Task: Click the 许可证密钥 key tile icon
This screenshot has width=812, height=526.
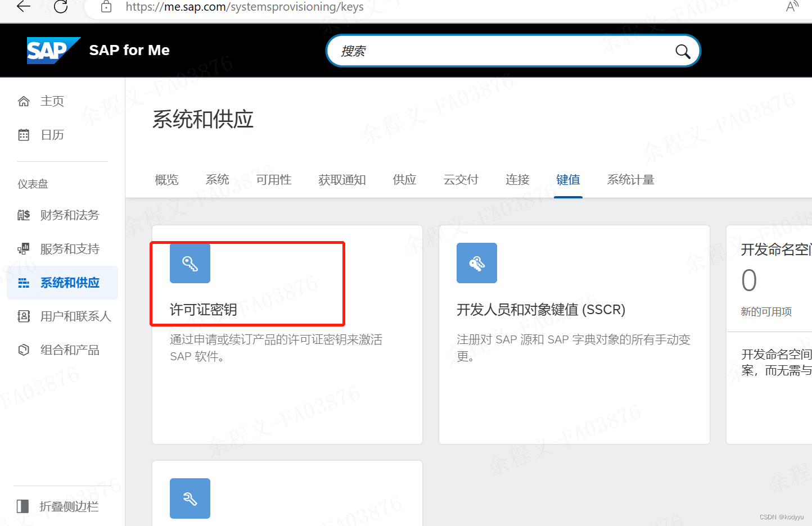Action: click(x=190, y=262)
